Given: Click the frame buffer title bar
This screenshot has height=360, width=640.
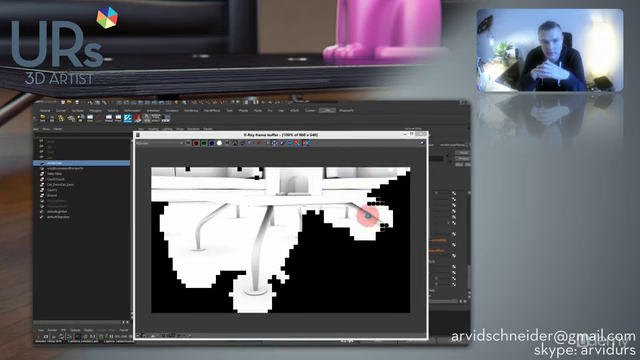Looking at the screenshot, I should [280, 135].
